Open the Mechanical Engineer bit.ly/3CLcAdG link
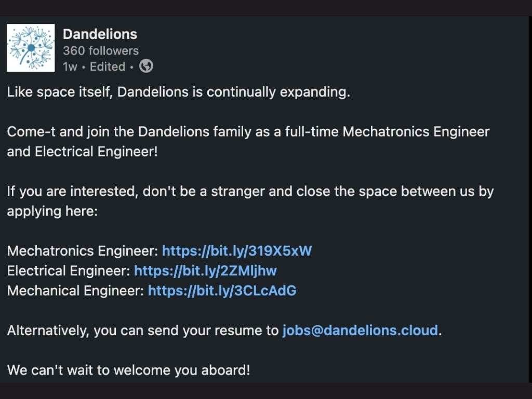Viewport: 532px width, 399px height. click(x=222, y=291)
